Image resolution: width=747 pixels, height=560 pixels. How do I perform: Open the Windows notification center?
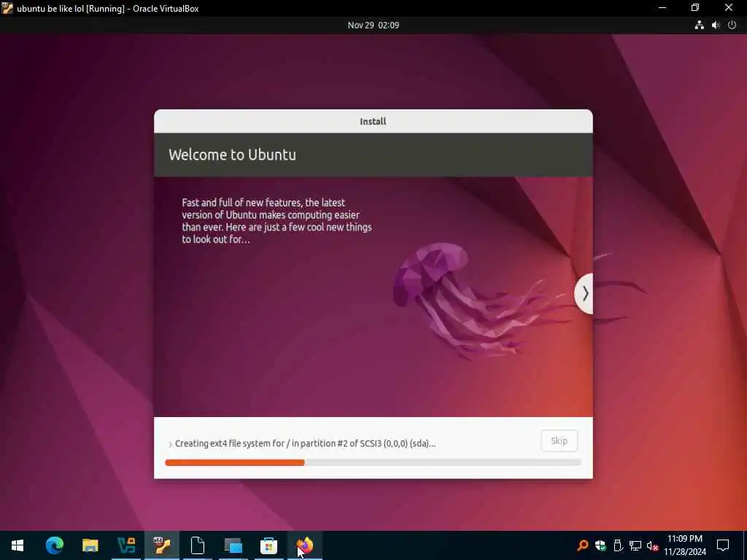(723, 545)
